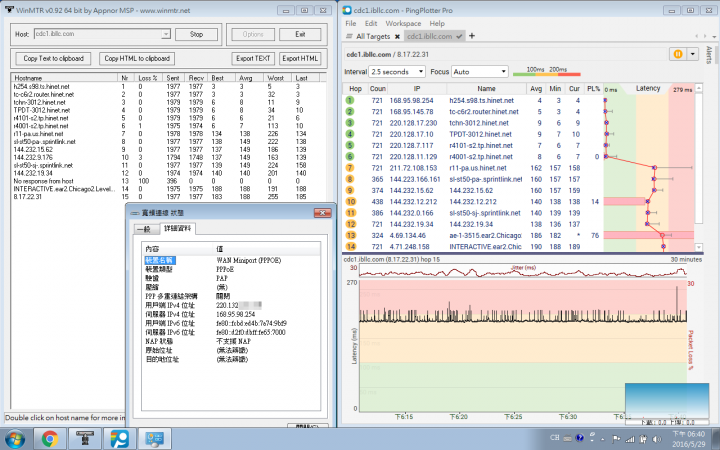Click the Avg column header in PingPlotter

click(x=536, y=89)
